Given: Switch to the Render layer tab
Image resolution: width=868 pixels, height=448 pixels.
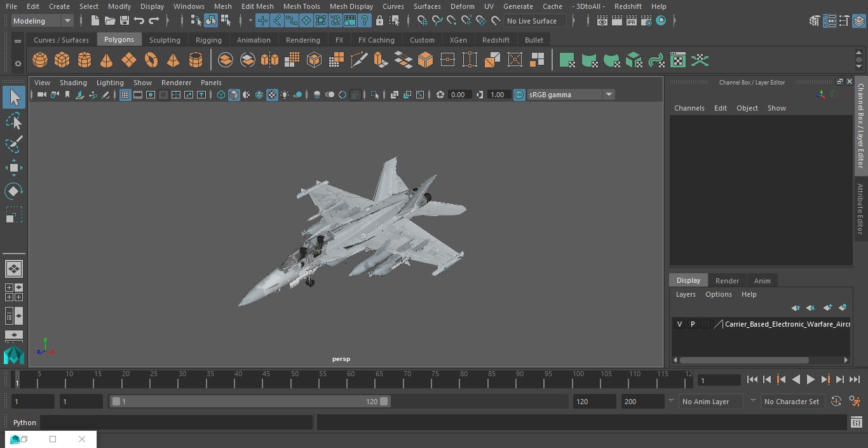Looking at the screenshot, I should point(727,281).
